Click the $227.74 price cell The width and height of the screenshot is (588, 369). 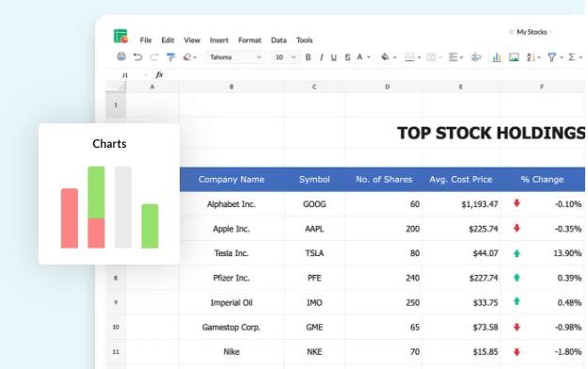[x=461, y=278]
